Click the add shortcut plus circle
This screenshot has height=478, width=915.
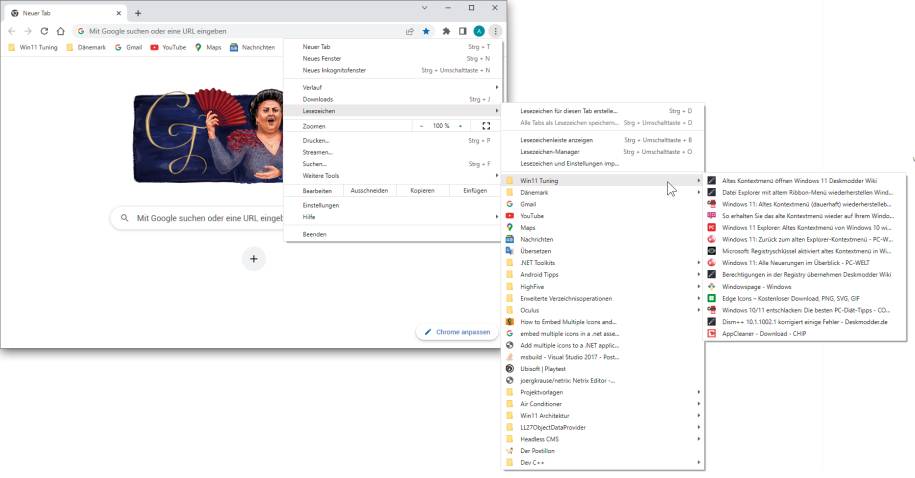254,259
